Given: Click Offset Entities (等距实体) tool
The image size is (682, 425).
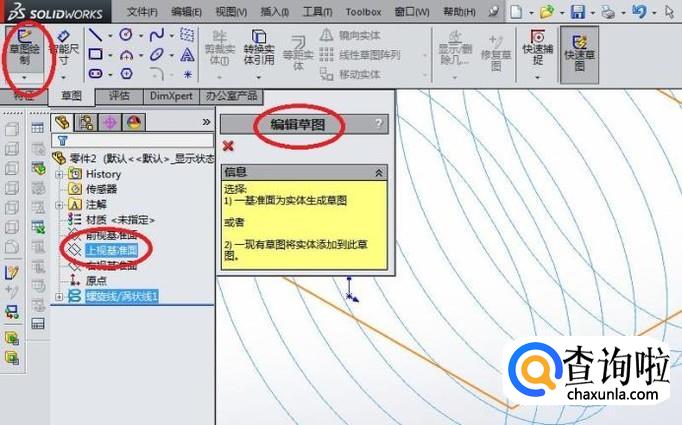Looking at the screenshot, I should (x=298, y=53).
